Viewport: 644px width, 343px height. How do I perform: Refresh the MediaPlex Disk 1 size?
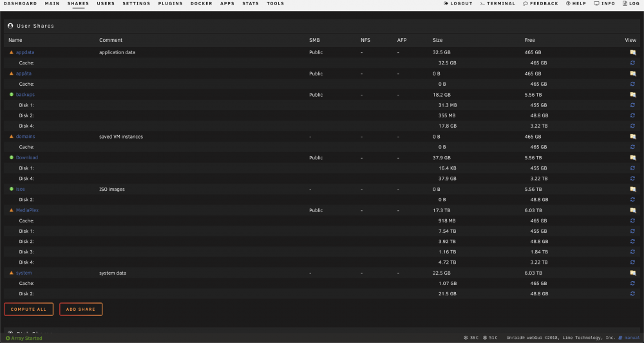click(632, 231)
